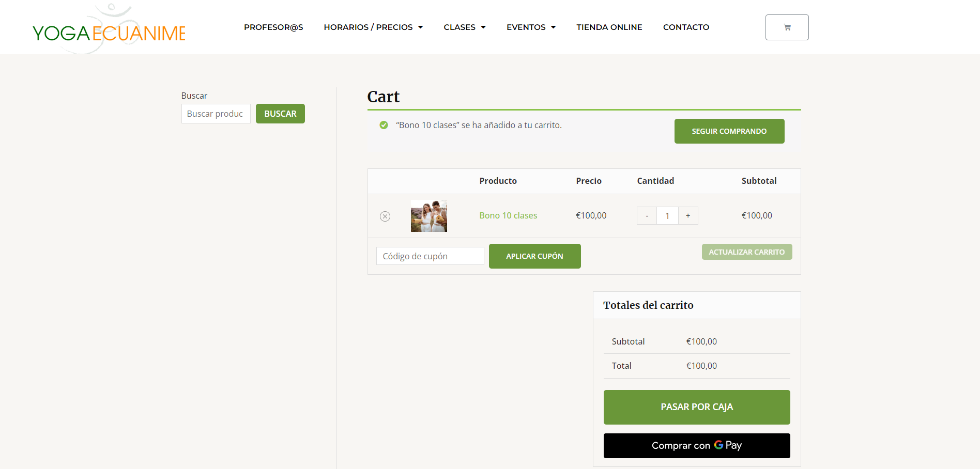Open the Tienda Online menu item
980x469 pixels.
click(x=609, y=27)
